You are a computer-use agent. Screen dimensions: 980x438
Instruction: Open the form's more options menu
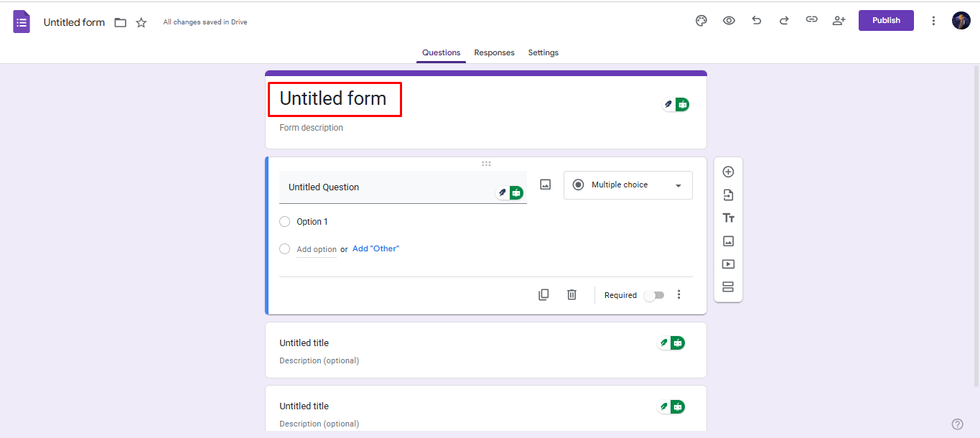(x=933, y=21)
